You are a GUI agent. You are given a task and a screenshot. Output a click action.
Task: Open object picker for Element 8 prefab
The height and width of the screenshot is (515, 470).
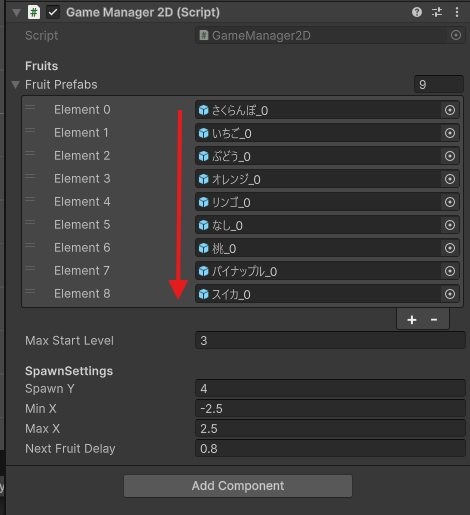tap(450, 294)
